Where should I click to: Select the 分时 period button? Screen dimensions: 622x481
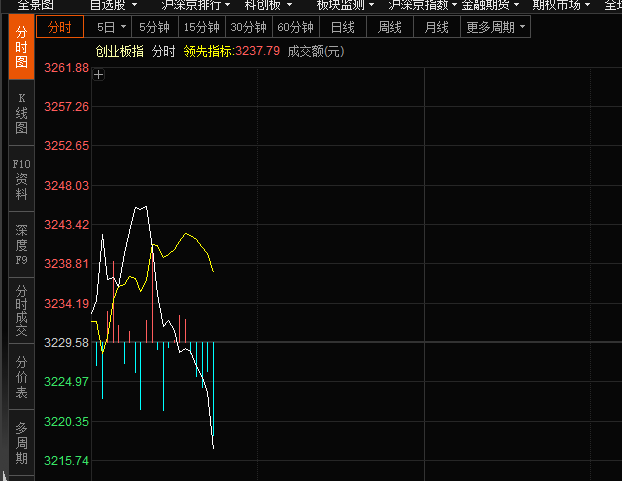coord(62,28)
